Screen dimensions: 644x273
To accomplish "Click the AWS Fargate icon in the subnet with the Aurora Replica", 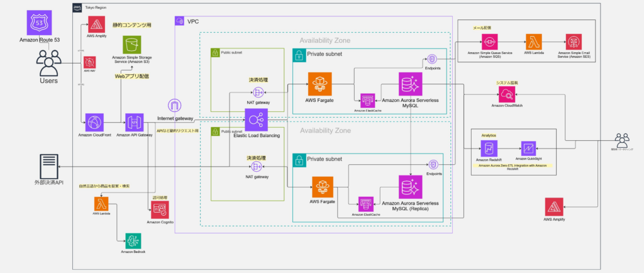I will click(323, 187).
